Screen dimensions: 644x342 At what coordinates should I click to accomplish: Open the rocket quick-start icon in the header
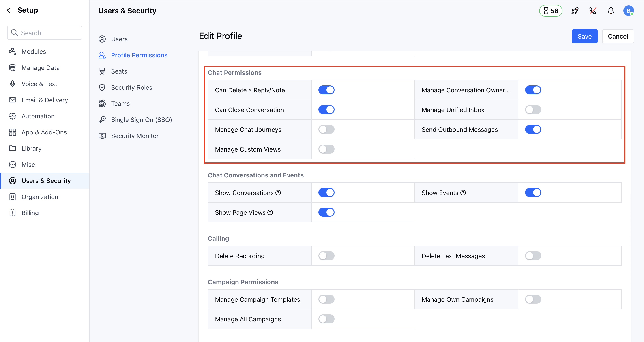(575, 11)
